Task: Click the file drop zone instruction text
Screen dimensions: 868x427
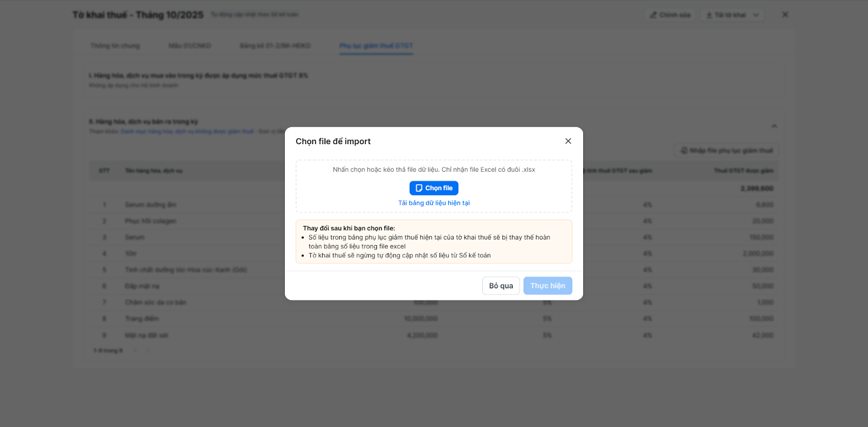Action: click(x=434, y=170)
